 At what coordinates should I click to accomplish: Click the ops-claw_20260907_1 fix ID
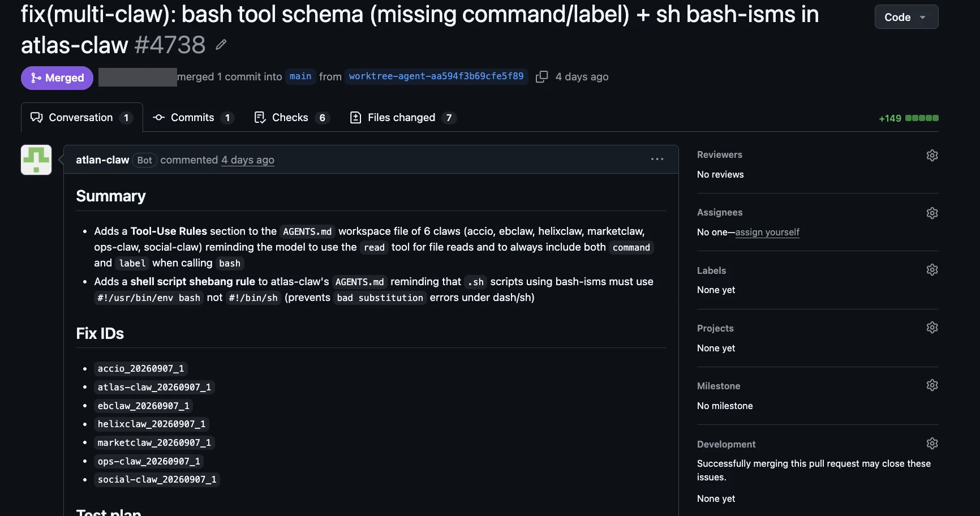tap(149, 462)
